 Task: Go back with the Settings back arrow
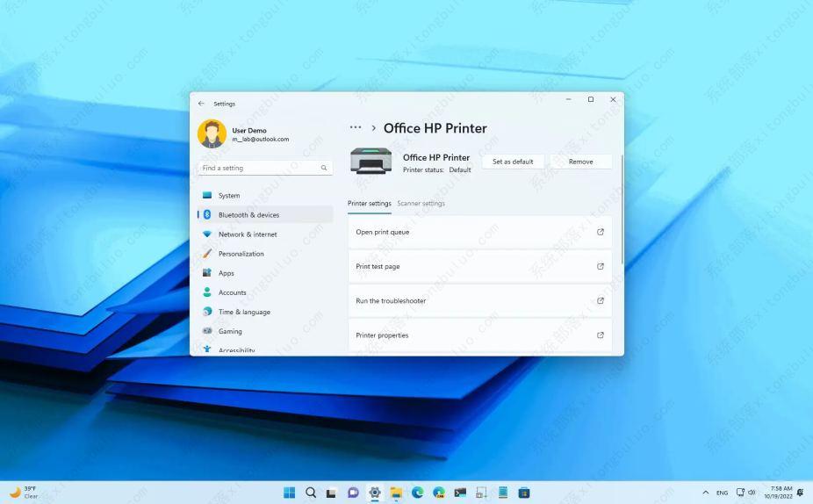[201, 104]
